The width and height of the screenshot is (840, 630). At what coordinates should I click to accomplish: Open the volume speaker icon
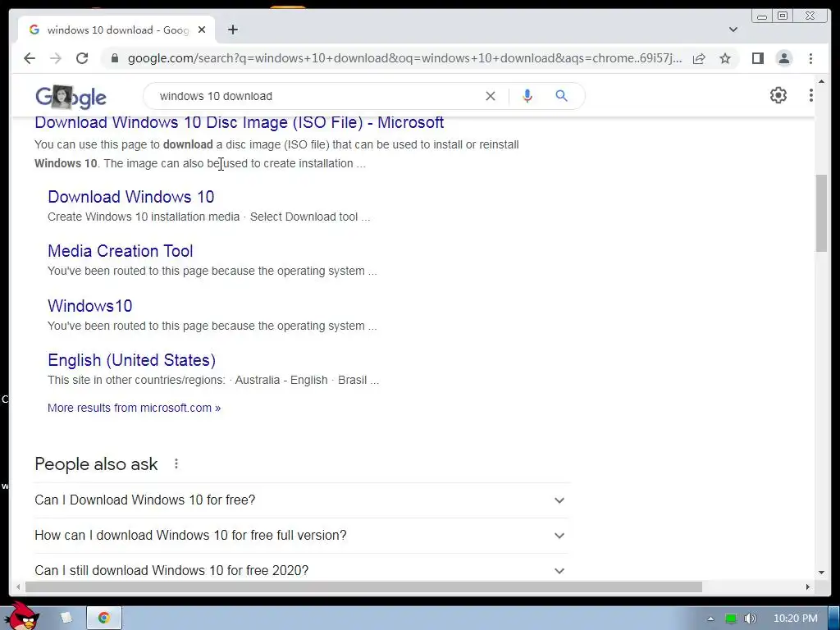(751, 619)
